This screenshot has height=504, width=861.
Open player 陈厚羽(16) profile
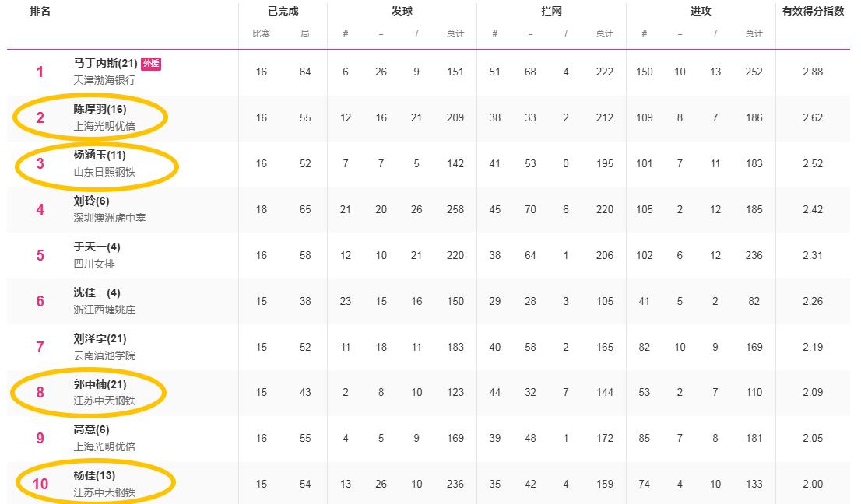(x=100, y=109)
